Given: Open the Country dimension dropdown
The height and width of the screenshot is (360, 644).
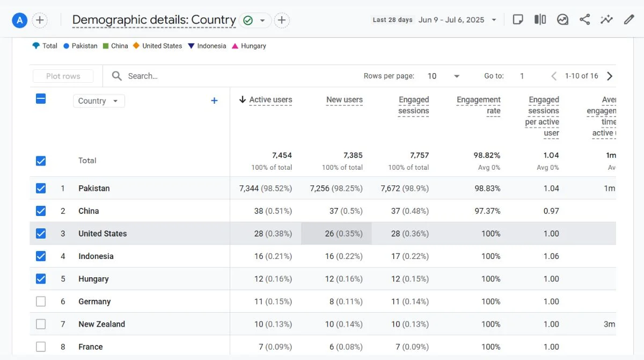Looking at the screenshot, I should point(99,101).
